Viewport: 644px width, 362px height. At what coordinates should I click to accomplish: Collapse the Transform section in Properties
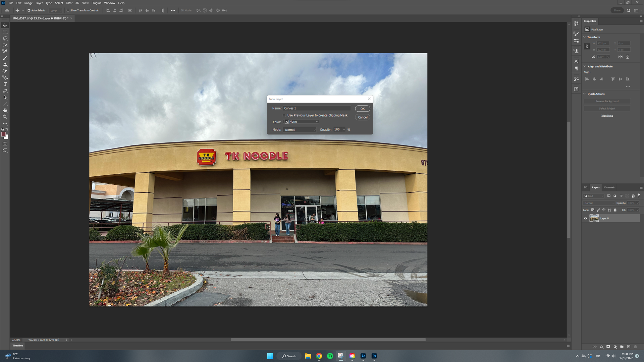tap(585, 37)
